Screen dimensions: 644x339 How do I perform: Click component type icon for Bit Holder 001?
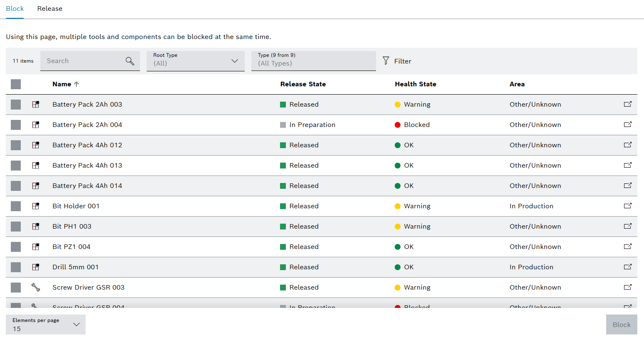(x=36, y=206)
